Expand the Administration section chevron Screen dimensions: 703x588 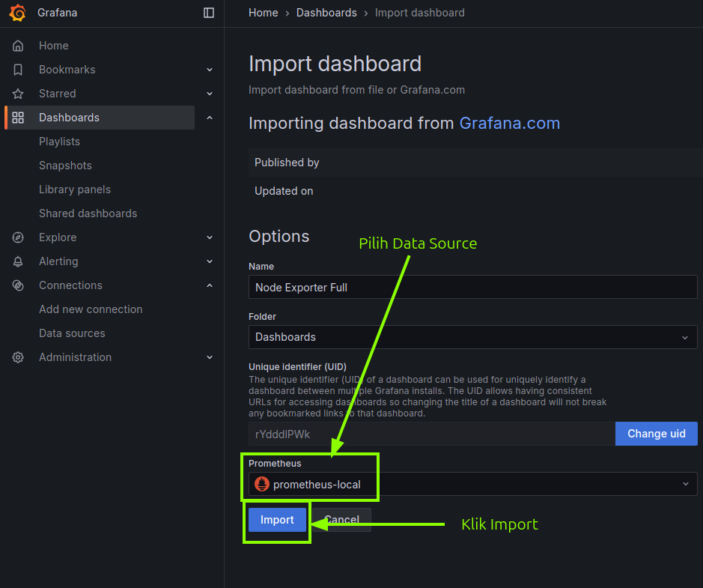pos(210,357)
